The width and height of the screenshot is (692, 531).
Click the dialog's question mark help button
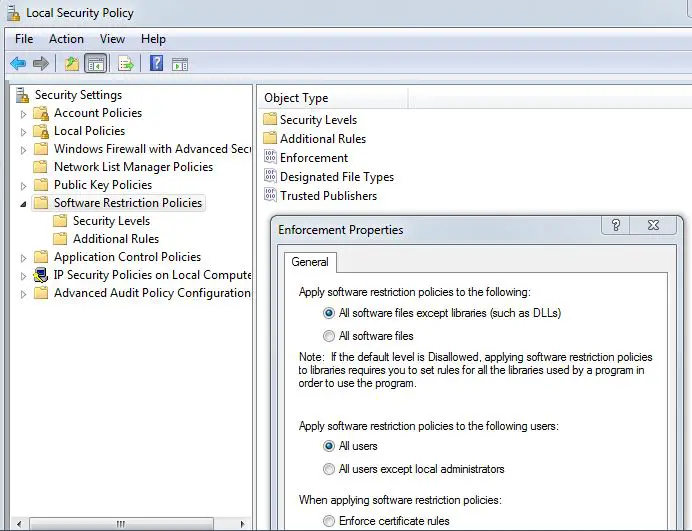pos(616,225)
